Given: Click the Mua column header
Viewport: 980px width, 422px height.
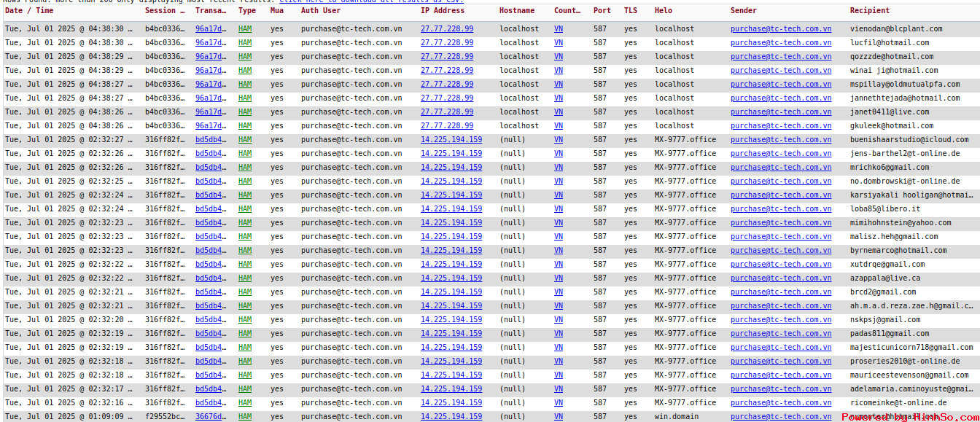Looking at the screenshot, I should tap(277, 11).
